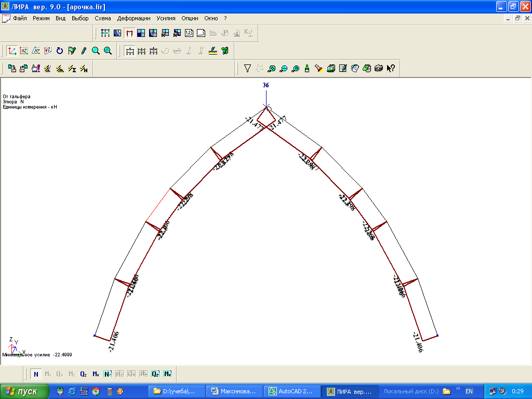Open the Выбор menu
The image size is (532, 399).
80,18
